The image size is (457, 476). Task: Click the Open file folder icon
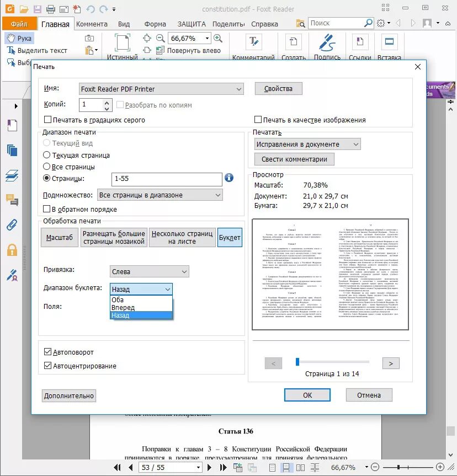pyautogui.click(x=24, y=9)
